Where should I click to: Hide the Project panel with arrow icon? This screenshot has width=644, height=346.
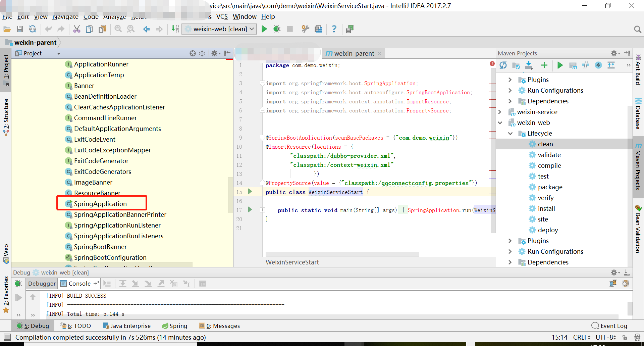[x=227, y=53]
